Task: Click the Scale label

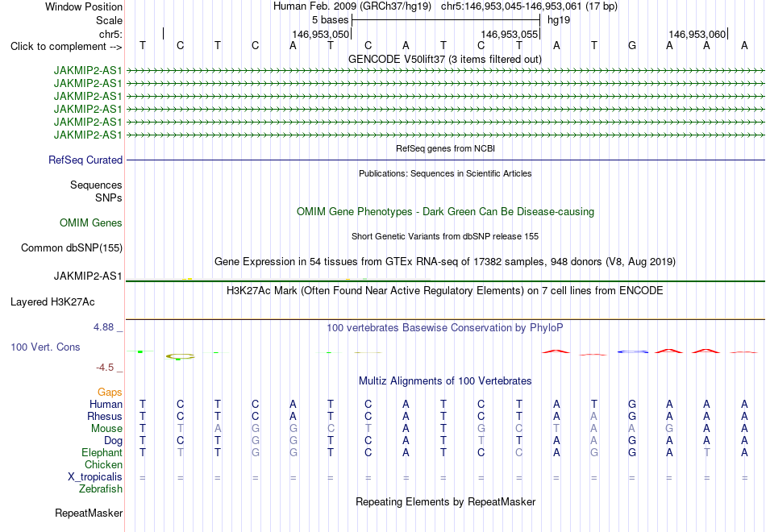Action: [110, 21]
